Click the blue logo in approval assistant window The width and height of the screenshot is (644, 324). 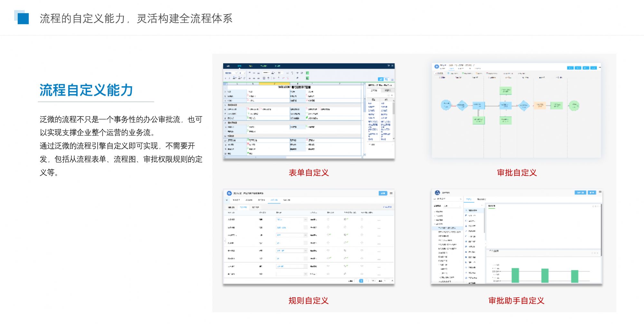click(x=437, y=192)
